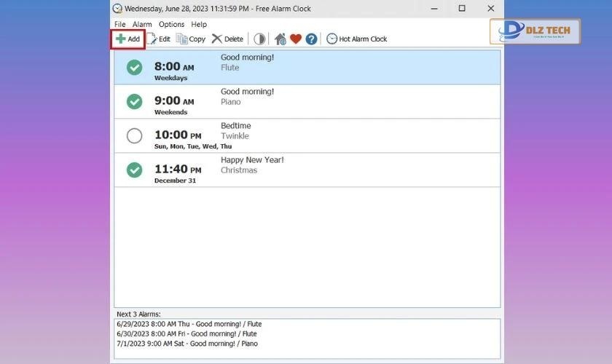Click the Hot Alarm Clock link
This screenshot has width=612, height=364.
[357, 39]
